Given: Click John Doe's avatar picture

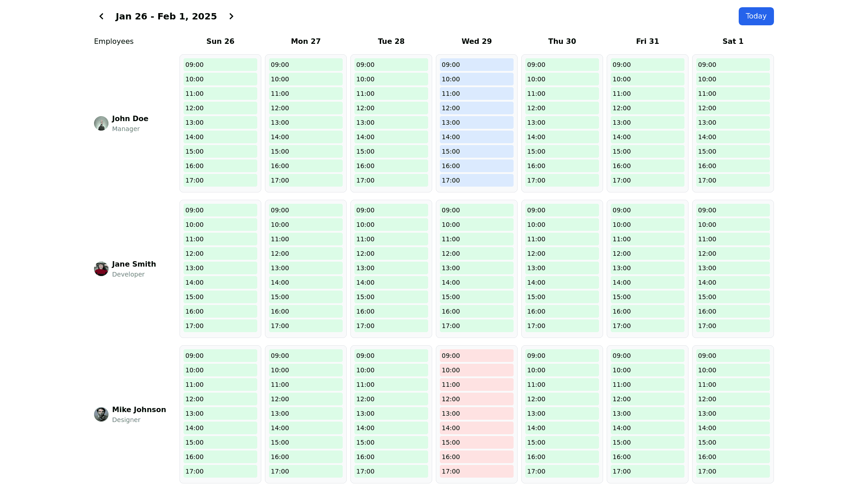Looking at the screenshot, I should (x=101, y=123).
